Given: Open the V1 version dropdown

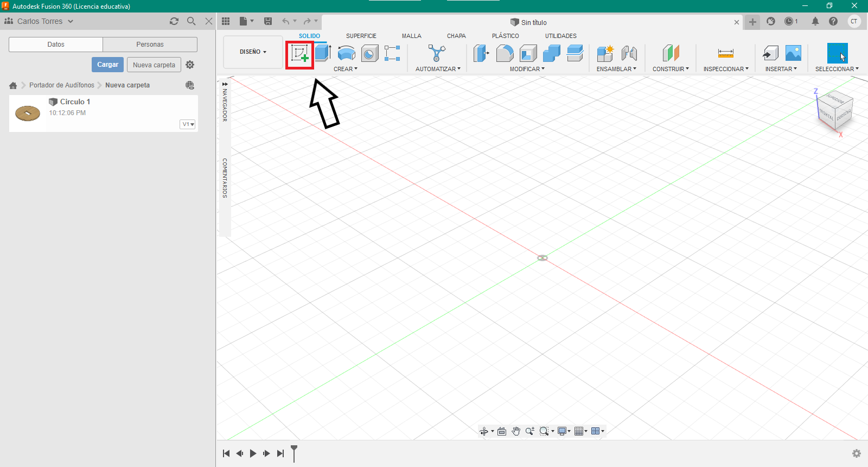Looking at the screenshot, I should pos(188,124).
